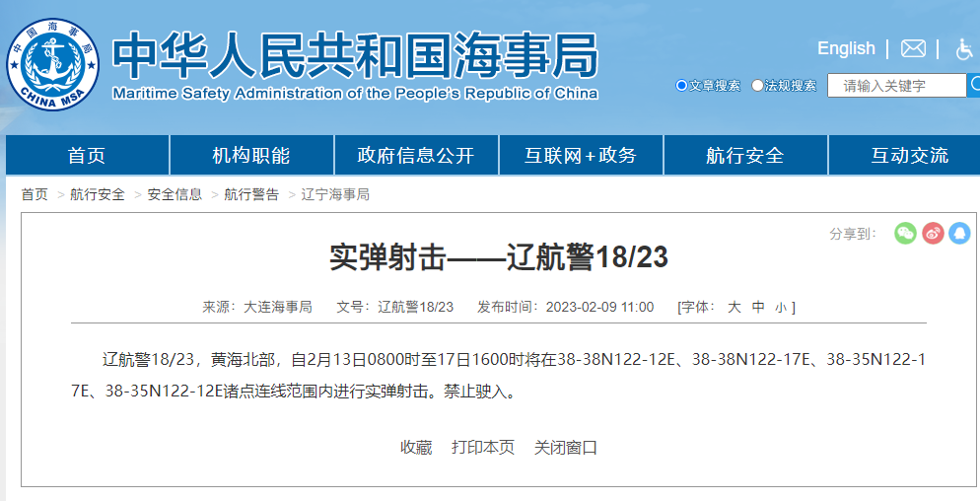Open the 互动交流 menu
The height and width of the screenshot is (501, 980).
(x=909, y=156)
